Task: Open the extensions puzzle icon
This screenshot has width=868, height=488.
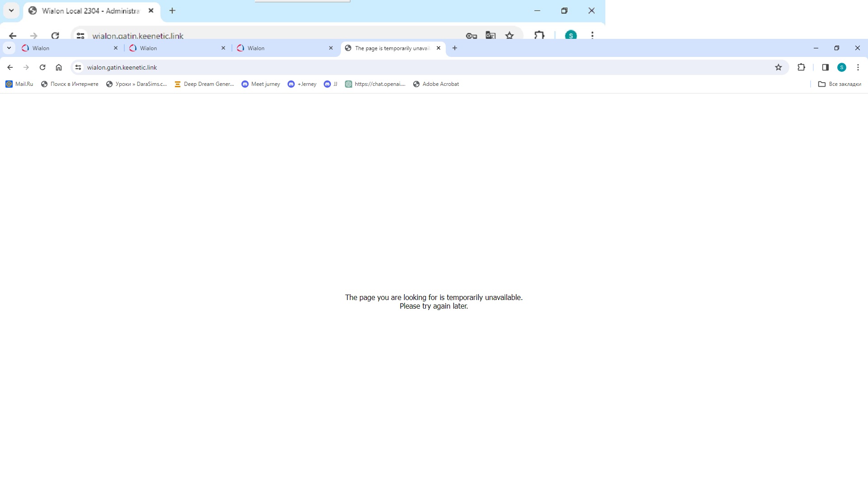Action: click(x=801, y=67)
